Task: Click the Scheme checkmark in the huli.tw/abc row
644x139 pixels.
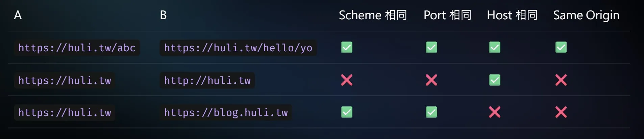Action: [x=347, y=47]
